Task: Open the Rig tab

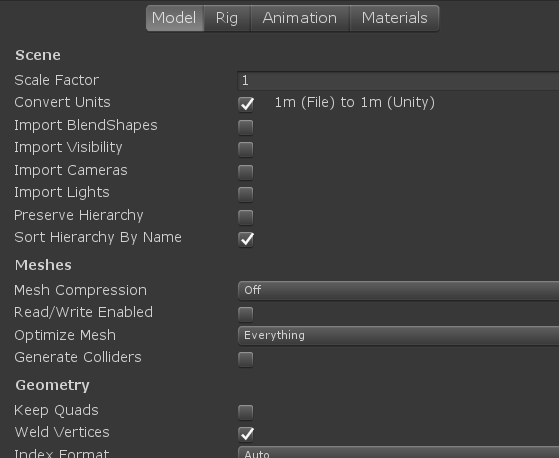Action: (227, 18)
